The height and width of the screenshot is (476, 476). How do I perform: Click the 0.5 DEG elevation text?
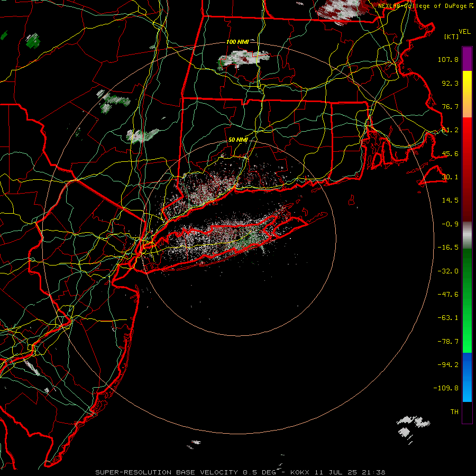[x=259, y=472]
